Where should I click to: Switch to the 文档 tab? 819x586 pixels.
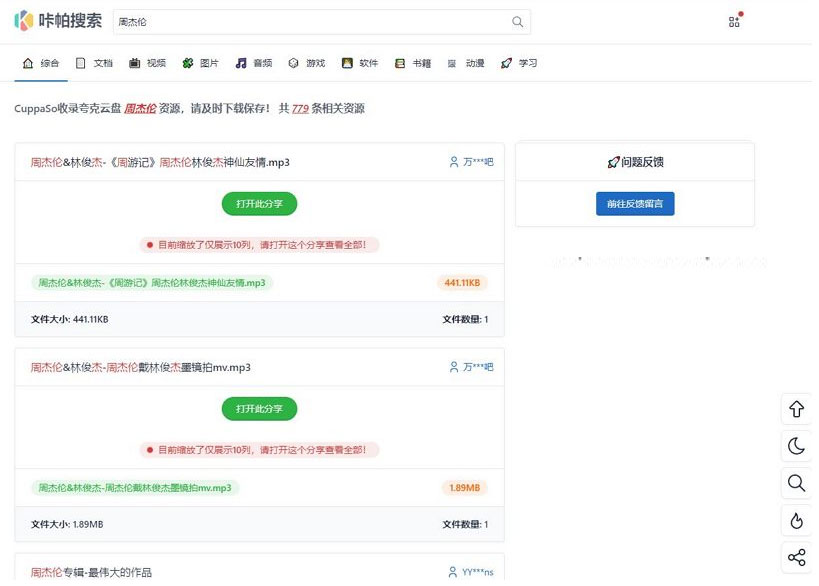point(94,63)
